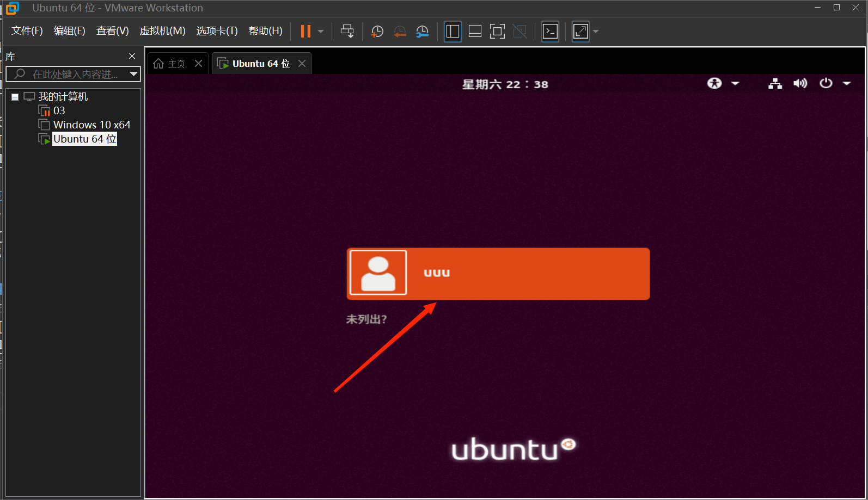Select the 03 virtual machine
This screenshot has width=868, height=500.
pyautogui.click(x=59, y=110)
